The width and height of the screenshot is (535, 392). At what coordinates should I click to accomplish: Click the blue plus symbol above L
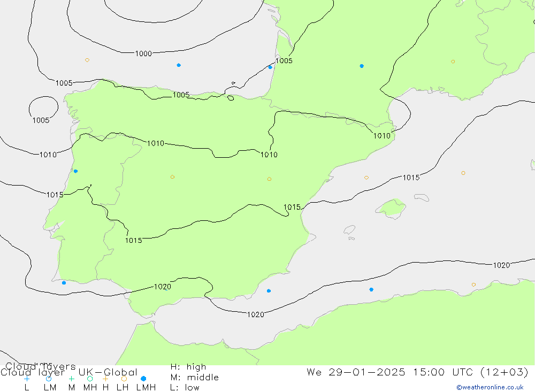27,379
